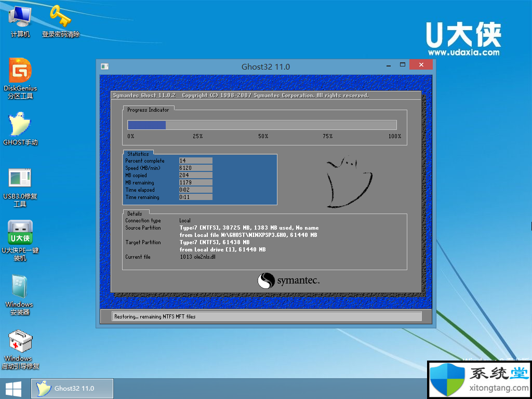Launch DiskGenius分区工具 from the desktop
The width and height of the screenshot is (532, 399).
click(x=20, y=78)
